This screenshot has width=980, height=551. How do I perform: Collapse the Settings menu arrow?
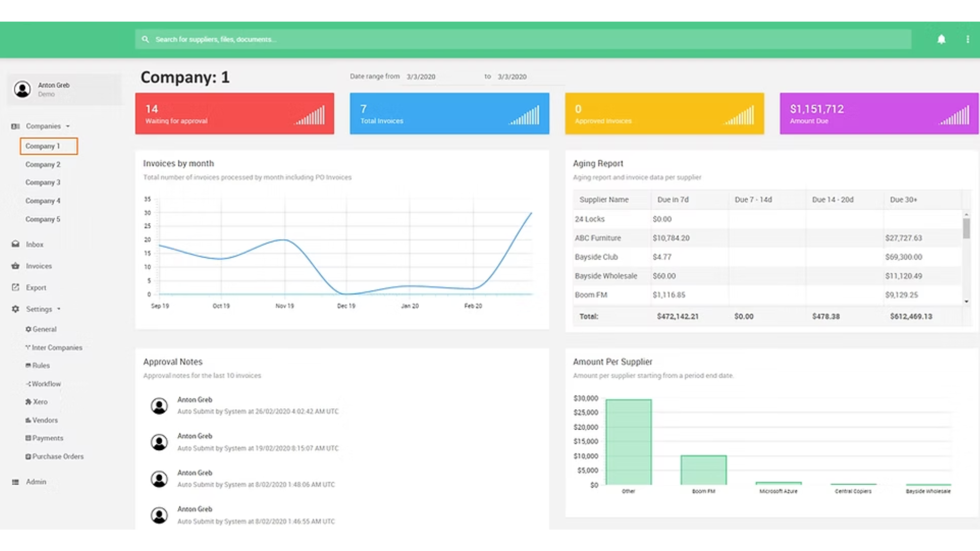[x=59, y=309]
